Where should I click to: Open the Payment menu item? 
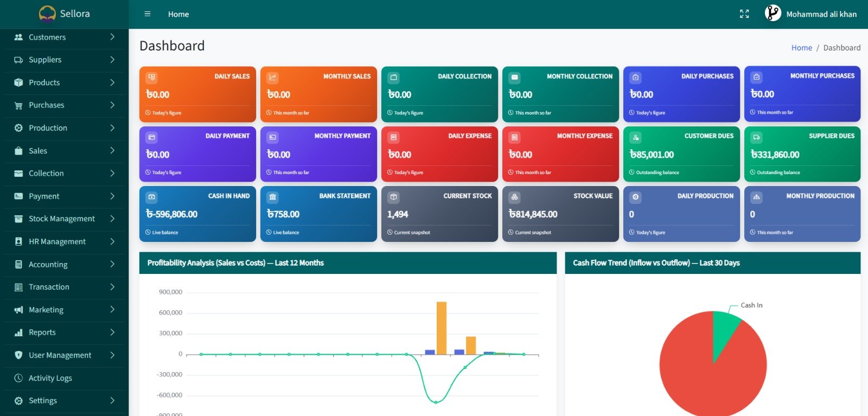tap(64, 196)
